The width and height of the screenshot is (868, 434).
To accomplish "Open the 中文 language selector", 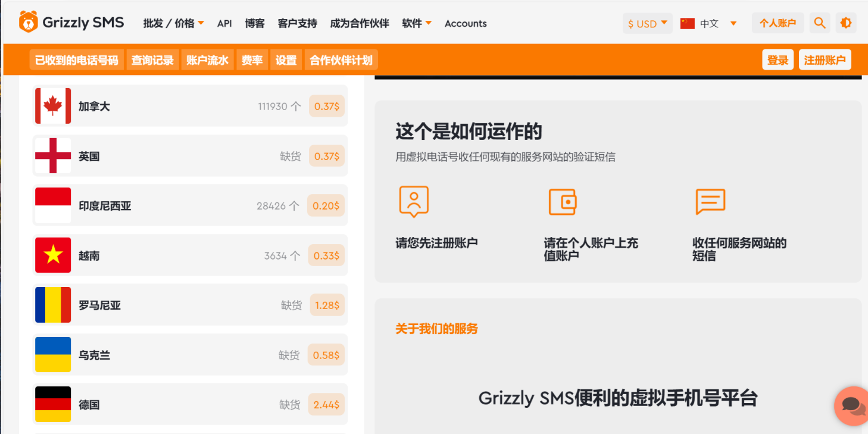I will point(708,24).
